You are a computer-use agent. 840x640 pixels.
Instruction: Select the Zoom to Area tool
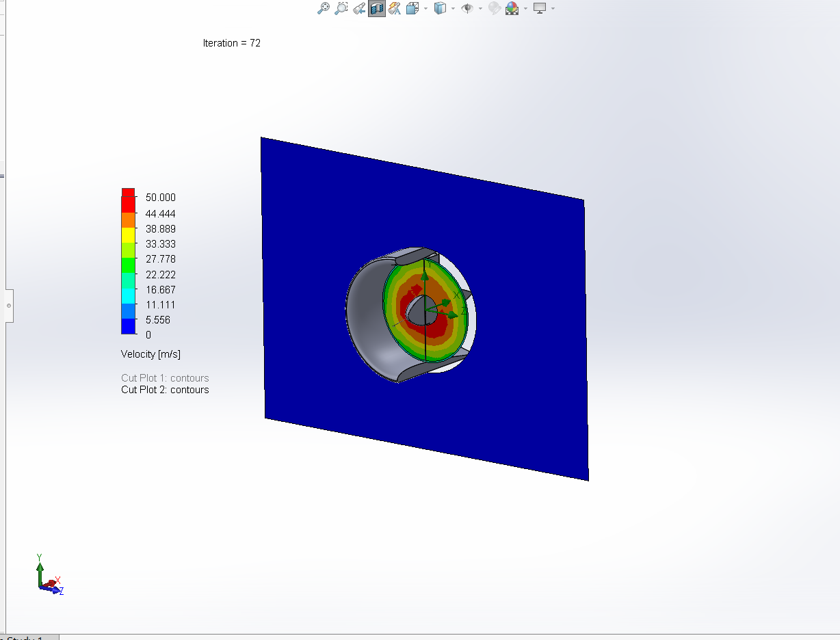click(341, 8)
